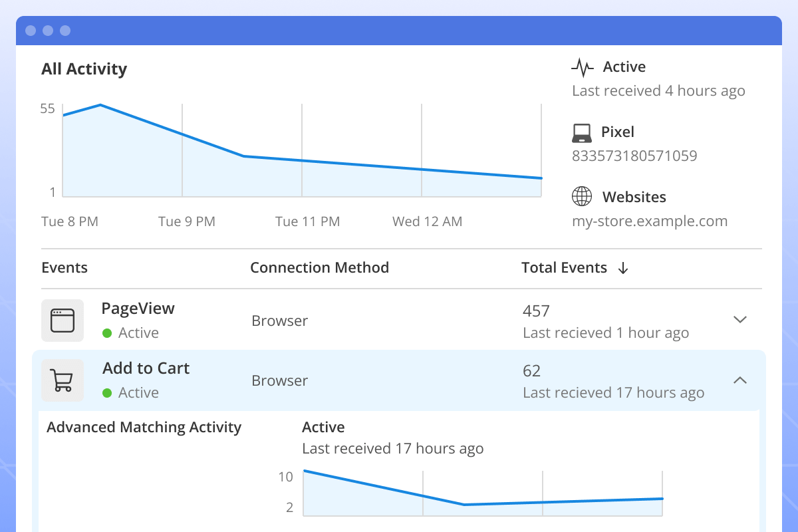The width and height of the screenshot is (798, 532).
Task: Open the my-store.example.com website link
Action: (650, 221)
